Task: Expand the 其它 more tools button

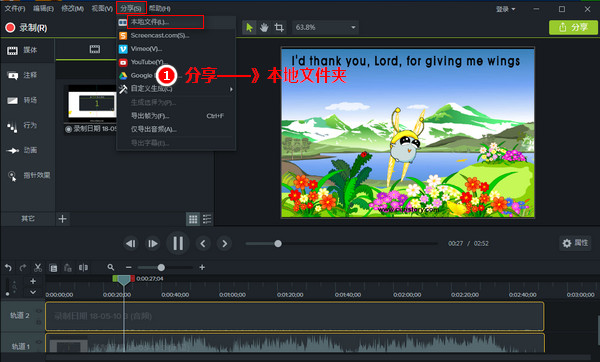Action: 28,219
